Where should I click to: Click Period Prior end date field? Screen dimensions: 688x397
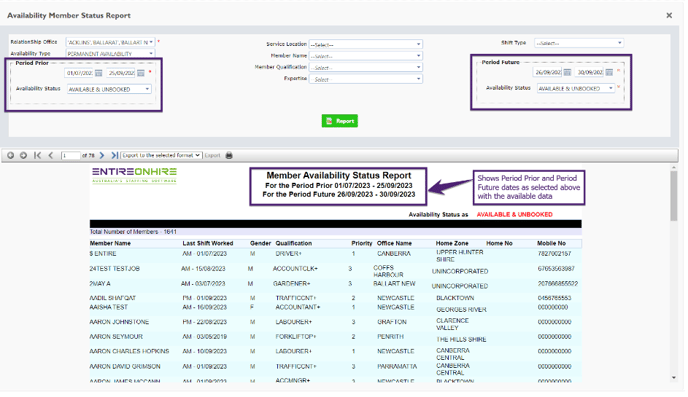[121, 73]
